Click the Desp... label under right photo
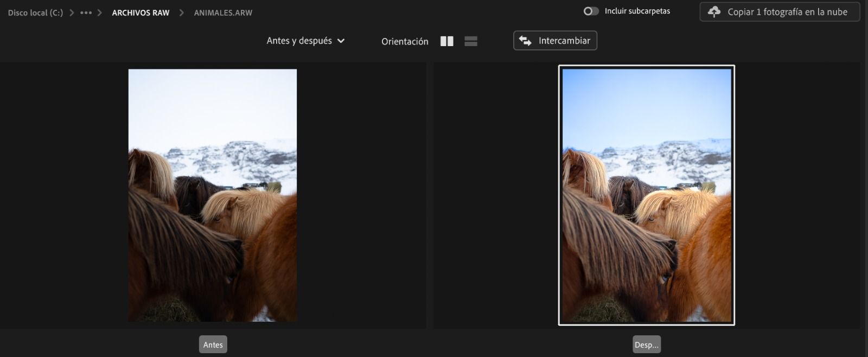Screen dimensions: 868x357 tap(646, 345)
